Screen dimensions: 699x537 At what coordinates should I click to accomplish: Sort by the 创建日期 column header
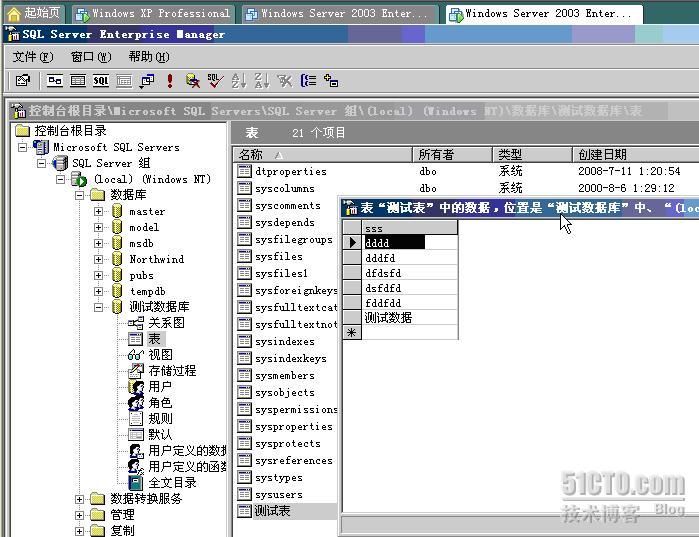636,155
